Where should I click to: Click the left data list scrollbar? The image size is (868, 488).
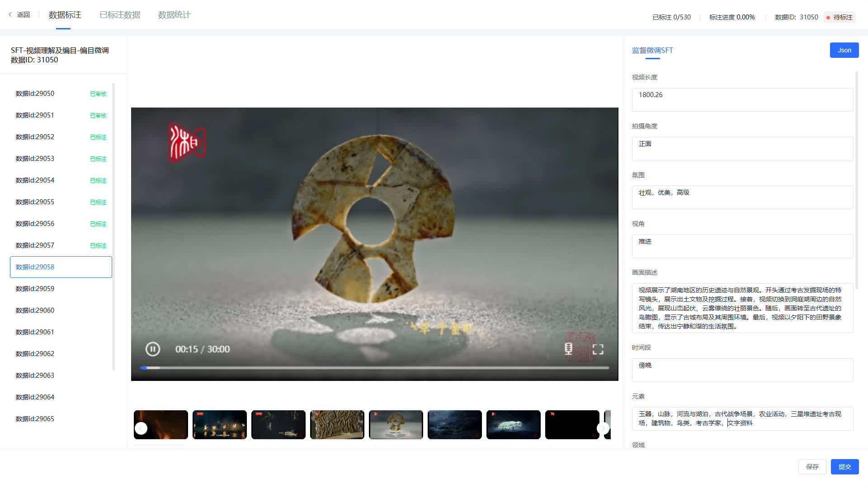113,226
